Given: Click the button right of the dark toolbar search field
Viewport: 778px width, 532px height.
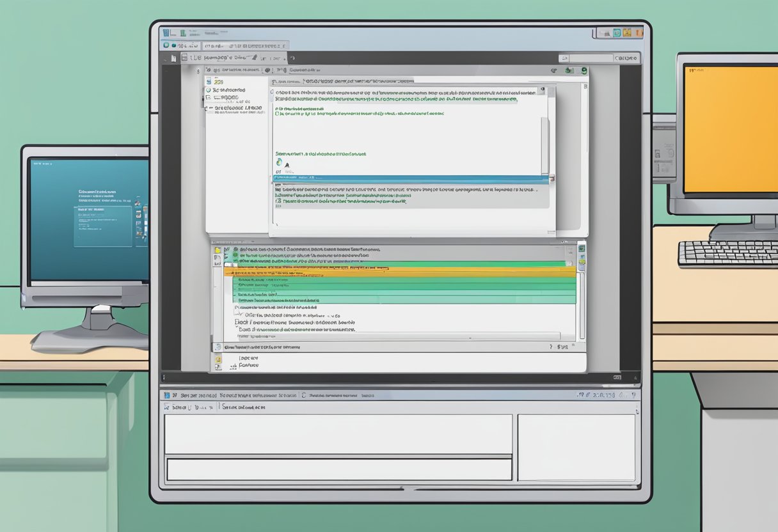Looking at the screenshot, I should click(x=619, y=58).
